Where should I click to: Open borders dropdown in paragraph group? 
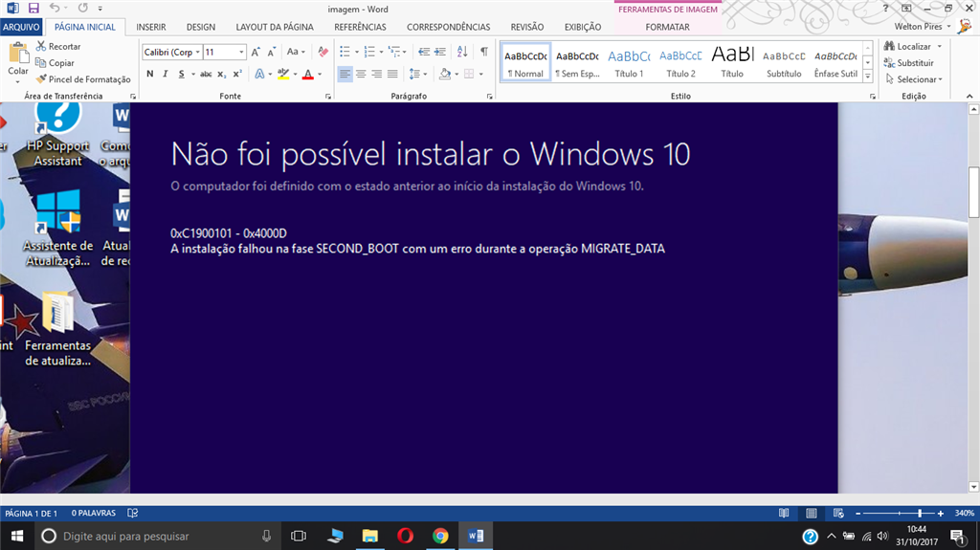coord(480,74)
